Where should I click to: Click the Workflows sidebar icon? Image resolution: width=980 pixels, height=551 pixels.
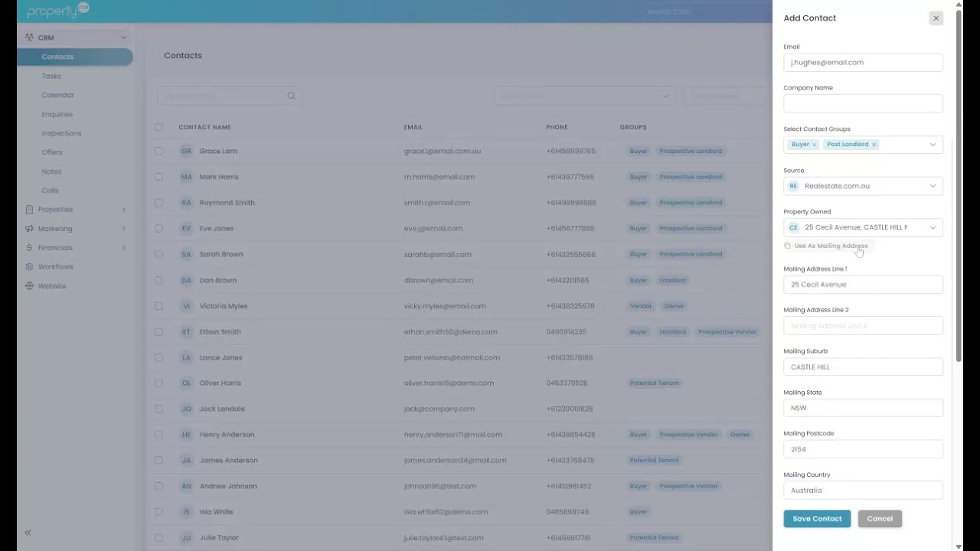pyautogui.click(x=29, y=267)
